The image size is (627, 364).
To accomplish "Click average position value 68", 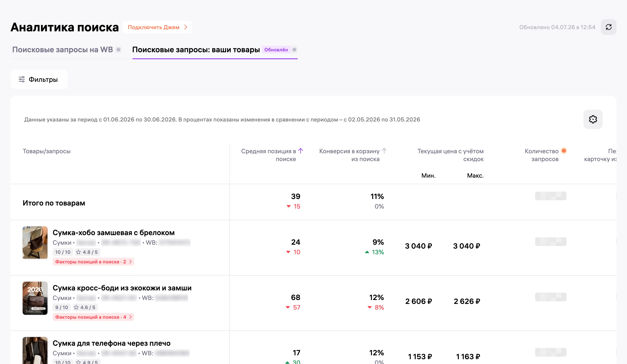I will [x=295, y=297].
